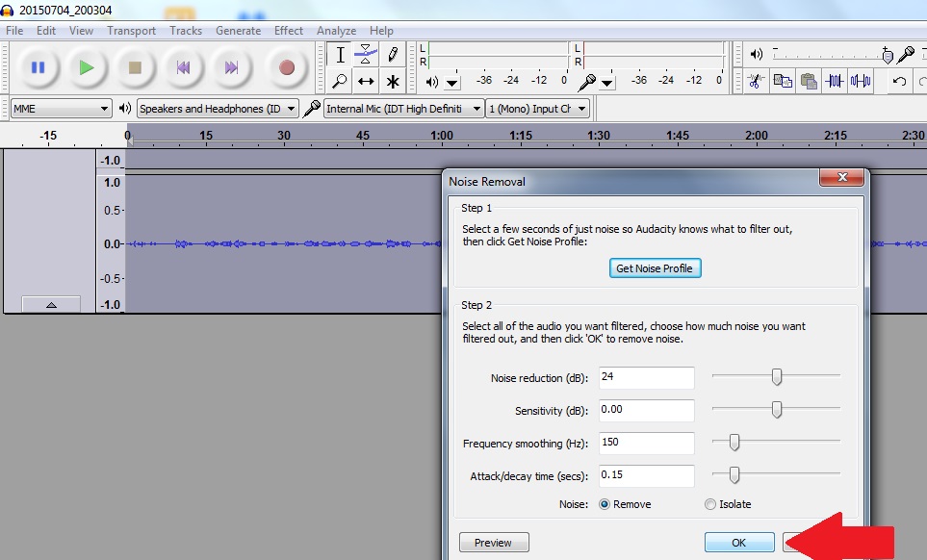Open the output meter dropdown arrow
This screenshot has height=560, width=927.
tap(452, 83)
